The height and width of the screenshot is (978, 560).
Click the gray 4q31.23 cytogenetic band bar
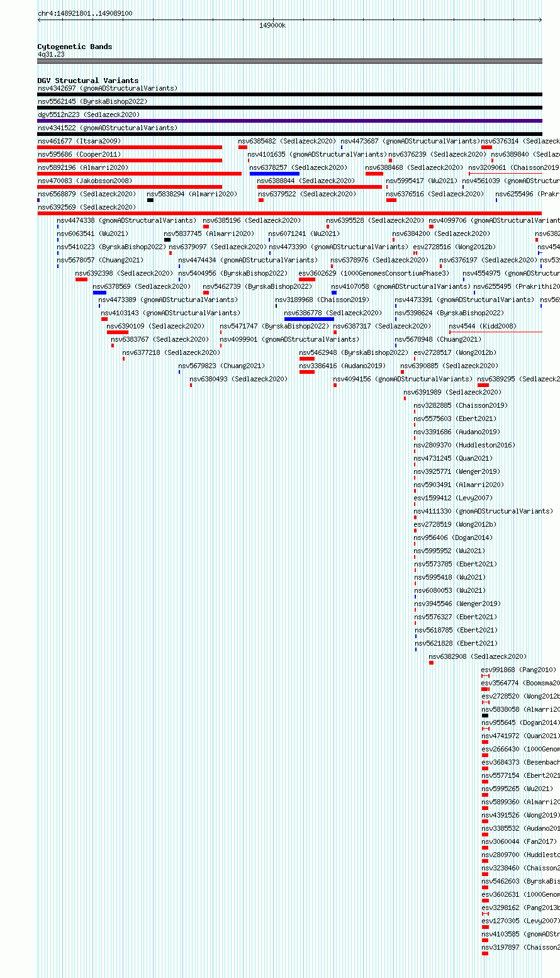coord(289,61)
